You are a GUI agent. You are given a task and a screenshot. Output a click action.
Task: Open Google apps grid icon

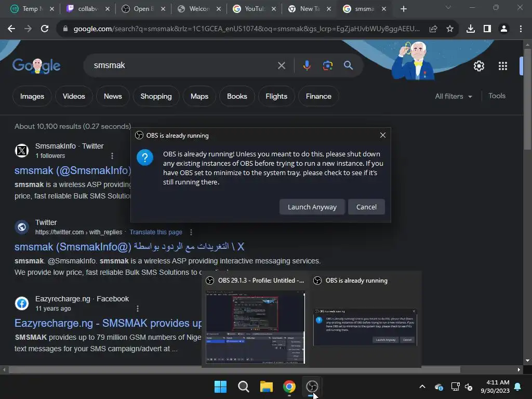pos(503,66)
